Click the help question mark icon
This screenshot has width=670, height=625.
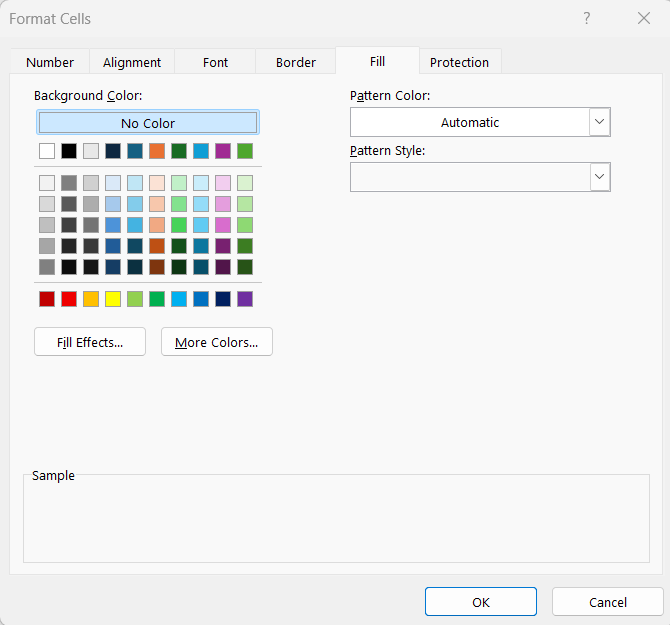pos(587,18)
